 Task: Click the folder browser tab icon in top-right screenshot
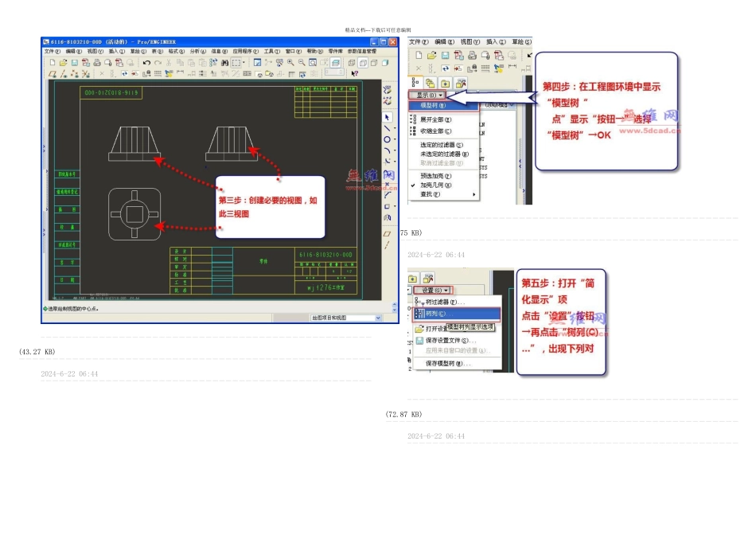tap(430, 83)
